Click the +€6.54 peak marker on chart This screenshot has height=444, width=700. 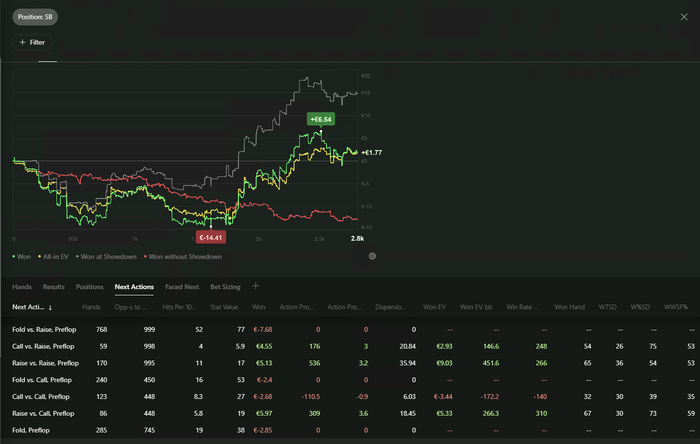click(x=321, y=119)
